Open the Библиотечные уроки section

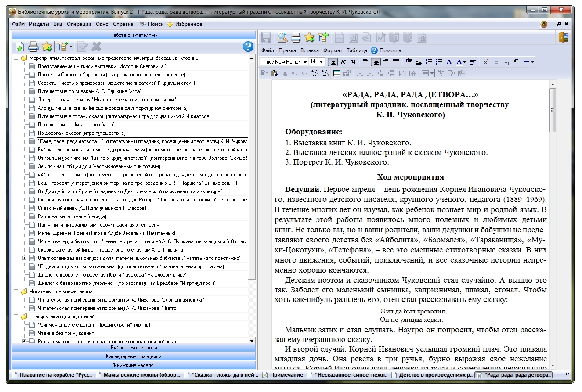click(x=134, y=348)
